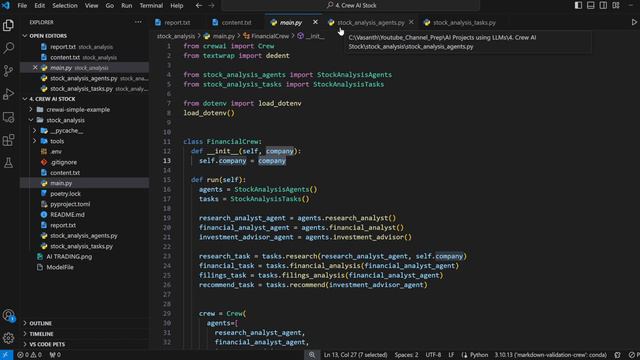Change indentation via Spaces: 2
This screenshot has width=640, height=360.
coord(406,355)
